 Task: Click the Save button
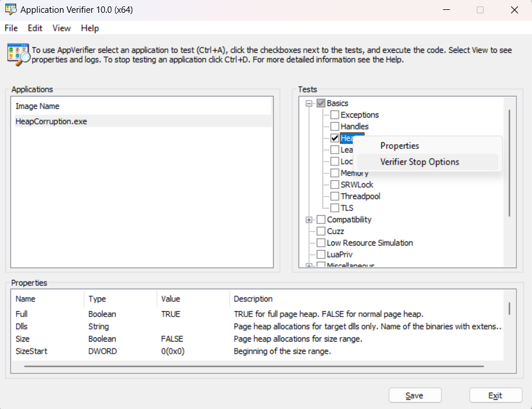pyautogui.click(x=415, y=396)
